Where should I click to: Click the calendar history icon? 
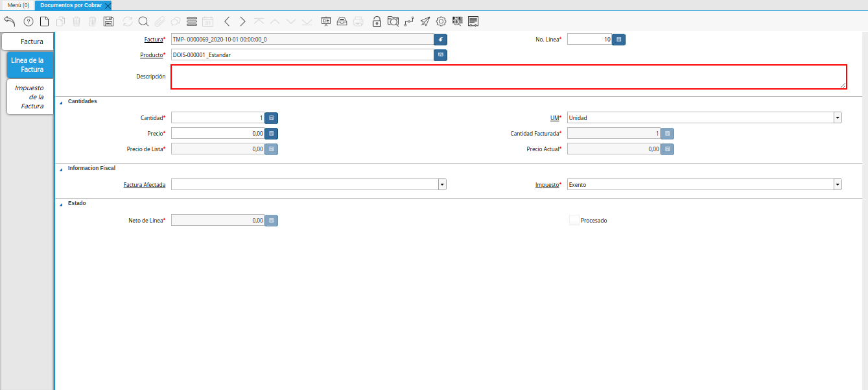pos(207,21)
